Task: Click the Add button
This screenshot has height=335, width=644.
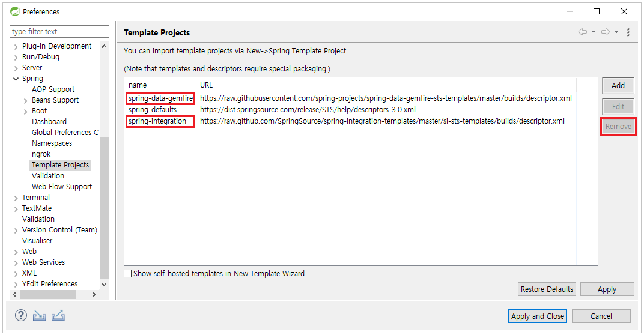Action: pyautogui.click(x=618, y=85)
